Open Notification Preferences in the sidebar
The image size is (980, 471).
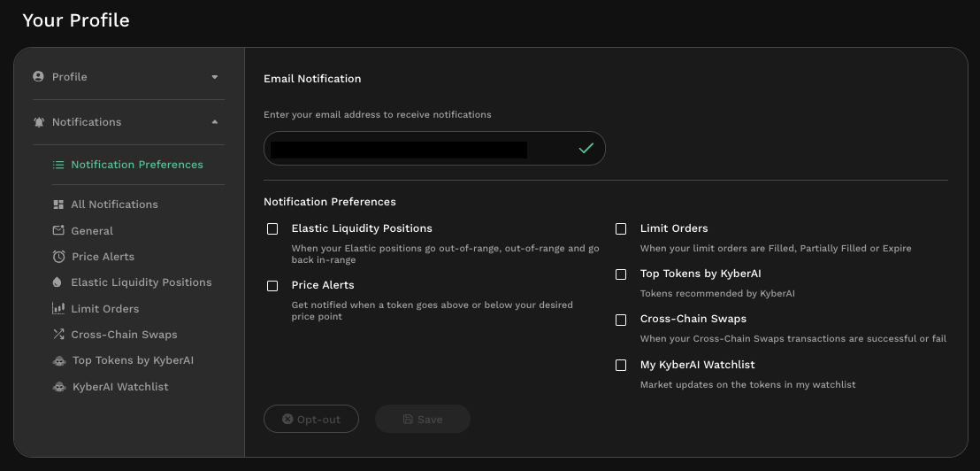[x=136, y=165]
